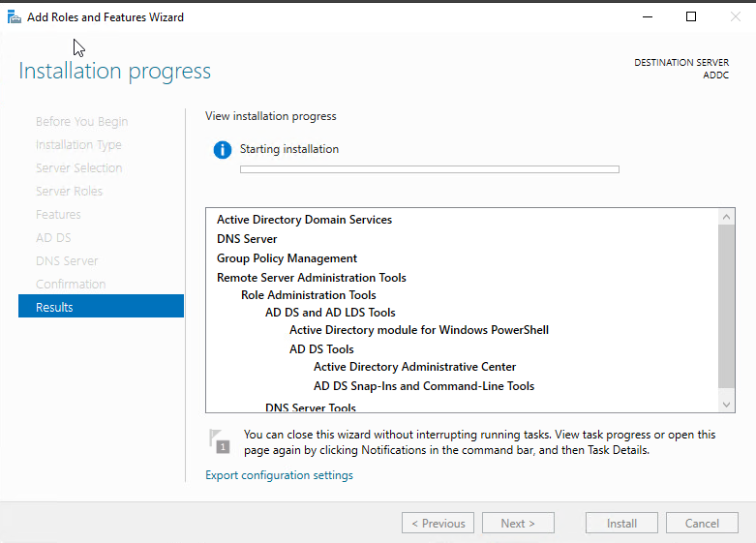The width and height of the screenshot is (756, 543).
Task: Click the View installation progress heading
Action: pyautogui.click(x=271, y=116)
